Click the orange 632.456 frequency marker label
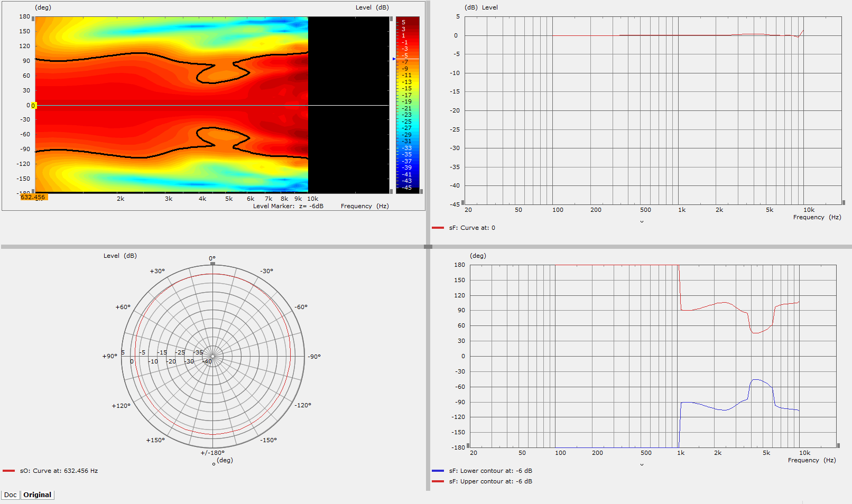The height and width of the screenshot is (504, 852). coord(34,197)
